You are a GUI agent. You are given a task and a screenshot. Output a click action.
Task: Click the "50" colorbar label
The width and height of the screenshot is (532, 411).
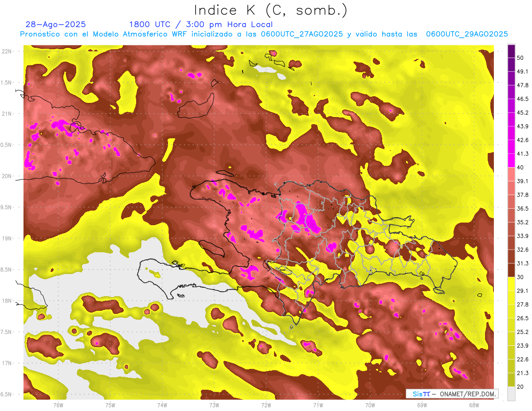point(520,58)
